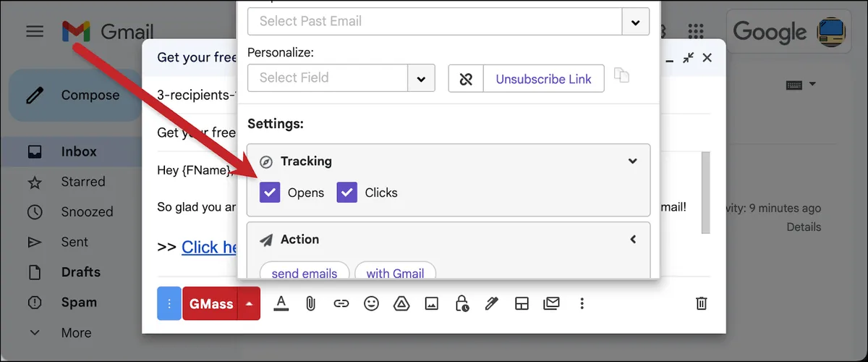
Task: Click the Select Past Email input field
Action: coord(435,21)
